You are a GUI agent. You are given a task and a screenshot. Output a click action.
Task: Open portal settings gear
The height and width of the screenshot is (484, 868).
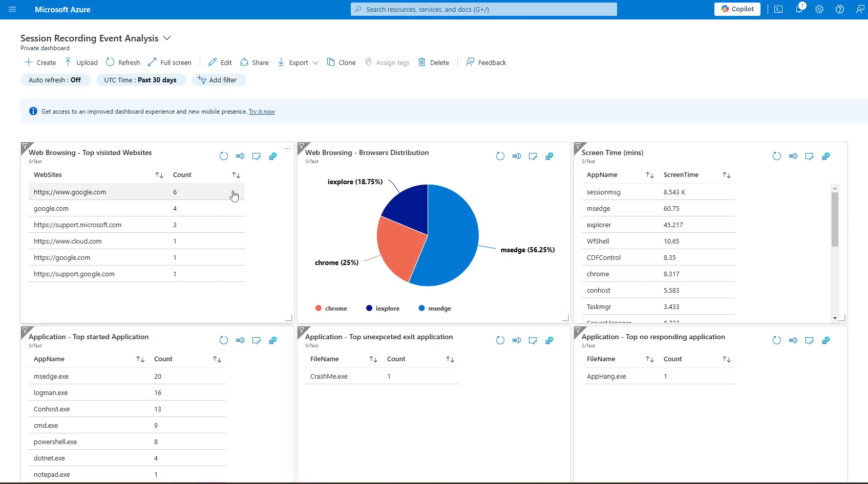(x=819, y=9)
